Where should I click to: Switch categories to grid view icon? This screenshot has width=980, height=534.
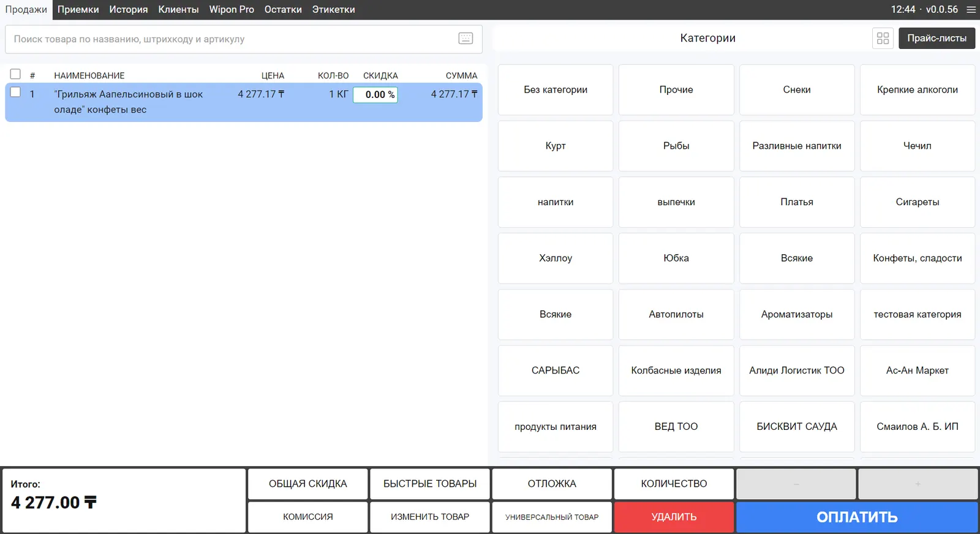[x=883, y=38]
